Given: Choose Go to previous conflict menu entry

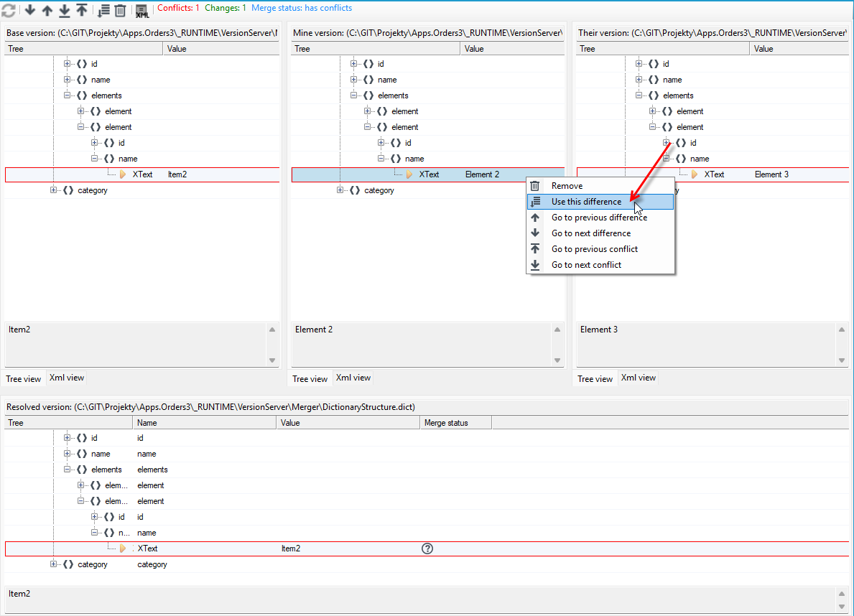Looking at the screenshot, I should 600,249.
